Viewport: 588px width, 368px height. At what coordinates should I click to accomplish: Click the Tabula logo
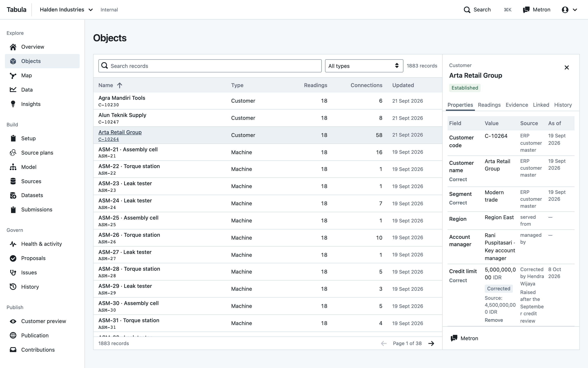click(x=17, y=10)
